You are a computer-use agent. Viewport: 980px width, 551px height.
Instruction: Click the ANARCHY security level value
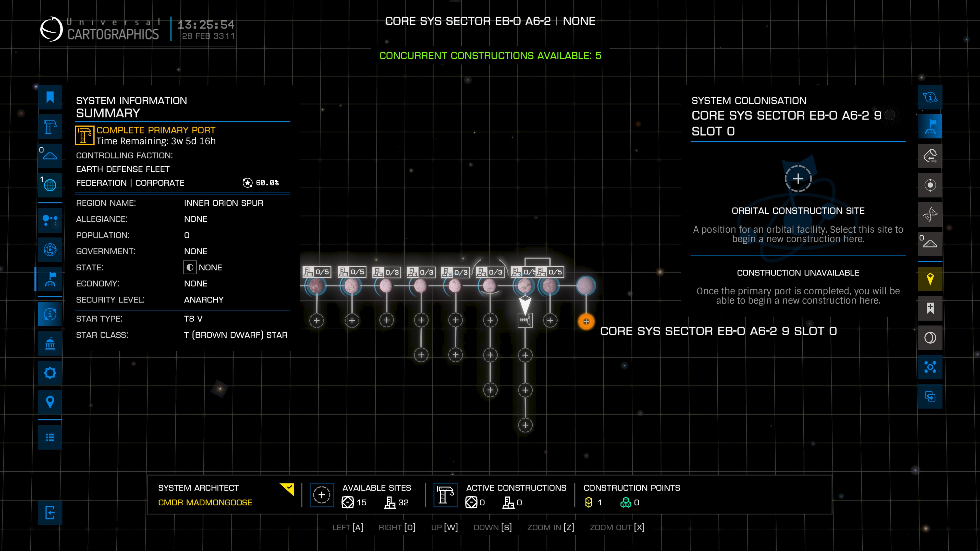(204, 300)
